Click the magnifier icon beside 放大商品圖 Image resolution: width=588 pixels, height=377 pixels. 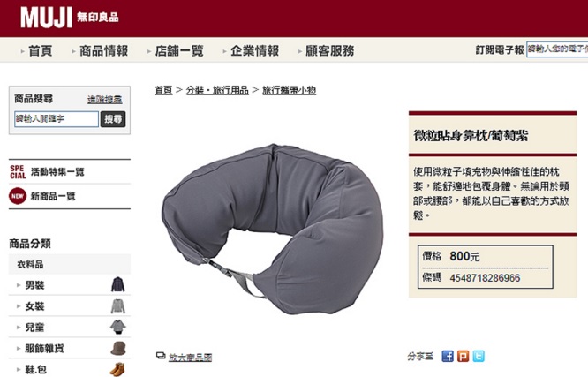pos(161,355)
